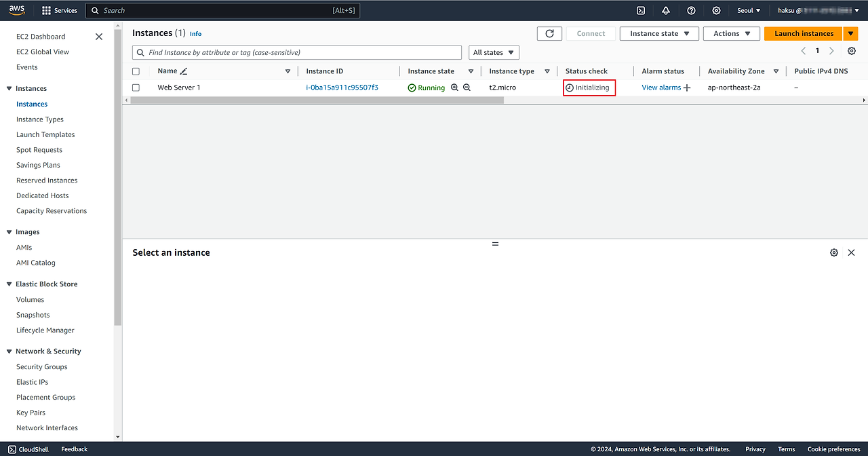Go to Volumes in the sidebar
This screenshot has width=868, height=456.
click(30, 300)
